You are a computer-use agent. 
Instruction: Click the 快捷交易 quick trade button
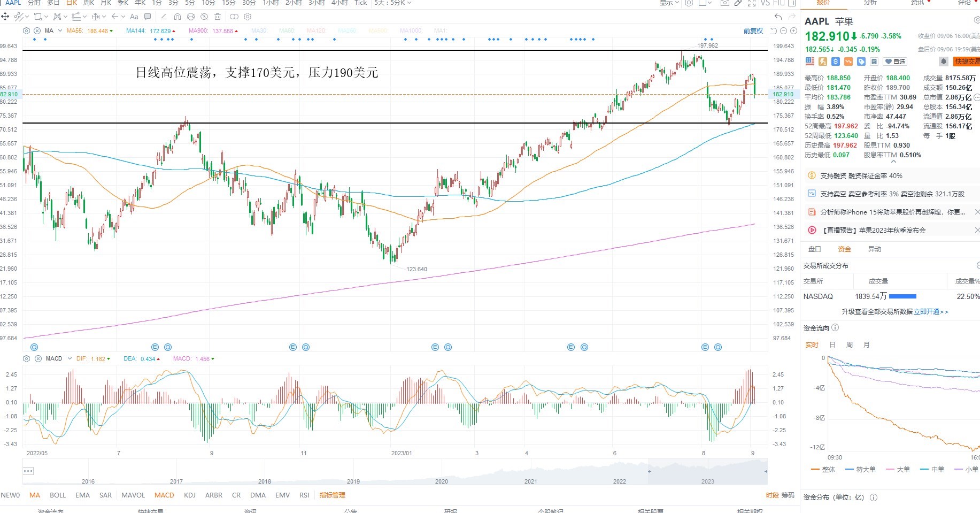(x=967, y=62)
